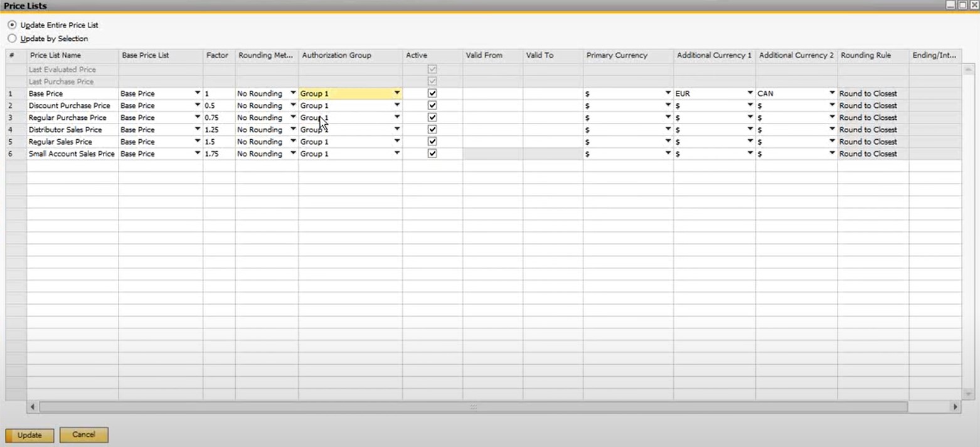Open Primary Currency dropdown on Regular Purchase Price row
Image resolution: width=980 pixels, height=447 pixels.
coord(667,117)
